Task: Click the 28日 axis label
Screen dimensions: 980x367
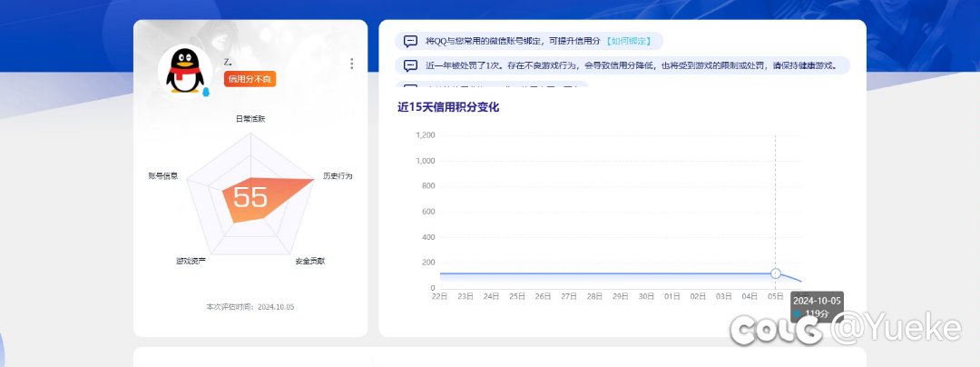Action: 594,296
